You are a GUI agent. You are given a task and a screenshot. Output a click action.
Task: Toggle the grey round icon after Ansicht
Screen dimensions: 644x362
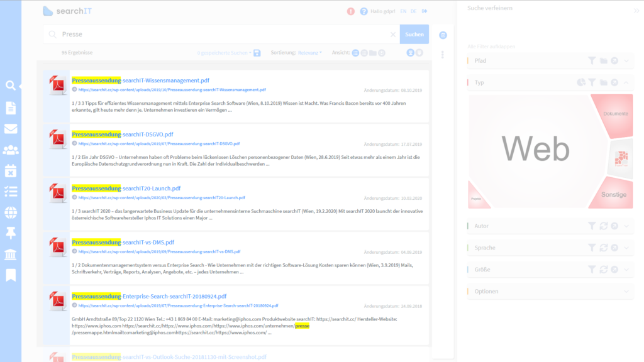pos(419,53)
